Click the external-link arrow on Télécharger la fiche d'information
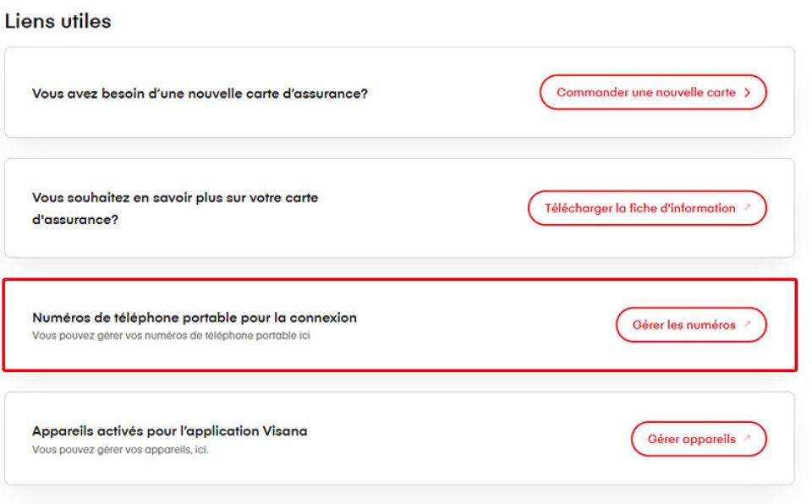 pos(748,208)
